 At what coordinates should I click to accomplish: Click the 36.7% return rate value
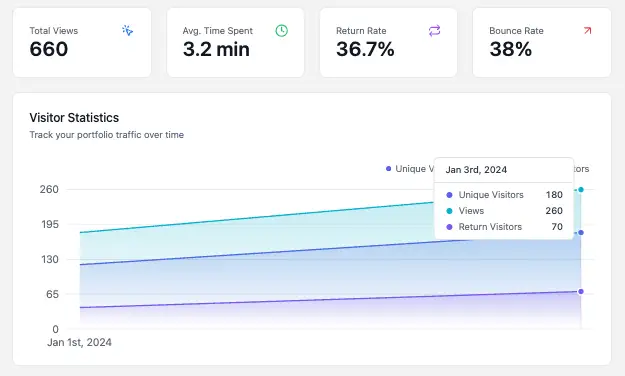365,49
